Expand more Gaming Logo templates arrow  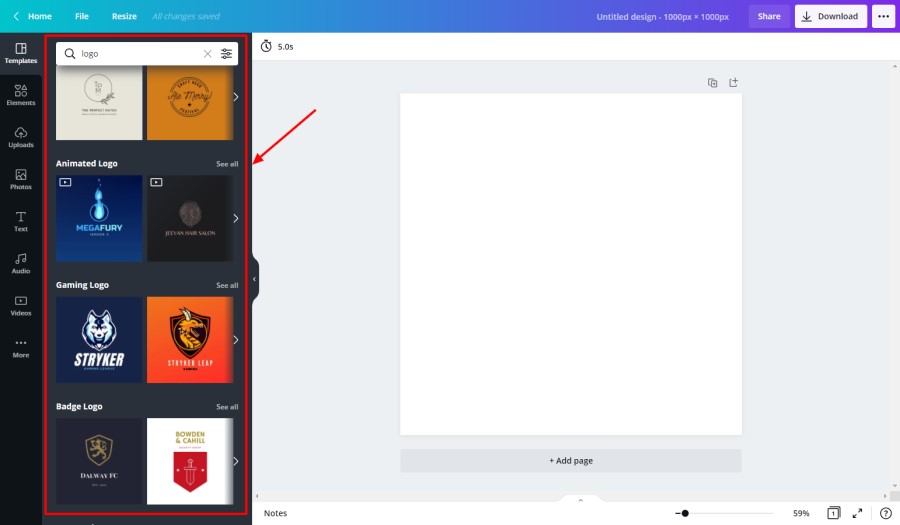pyautogui.click(x=235, y=340)
